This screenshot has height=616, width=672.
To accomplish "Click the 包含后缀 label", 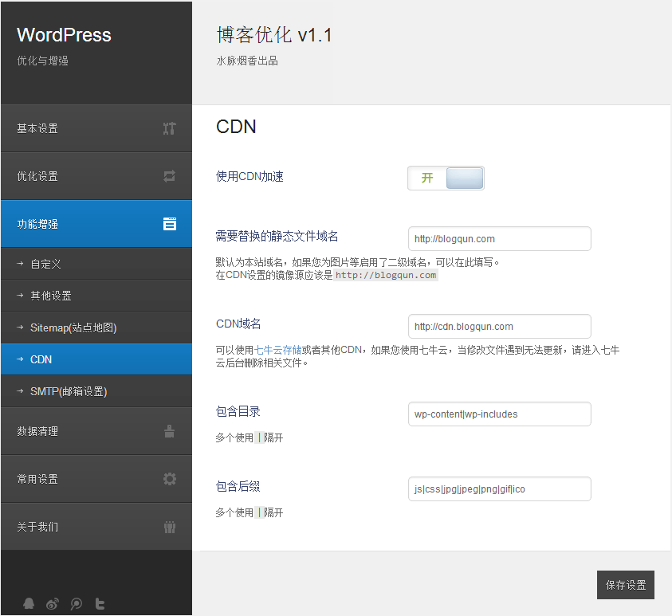I will (238, 486).
